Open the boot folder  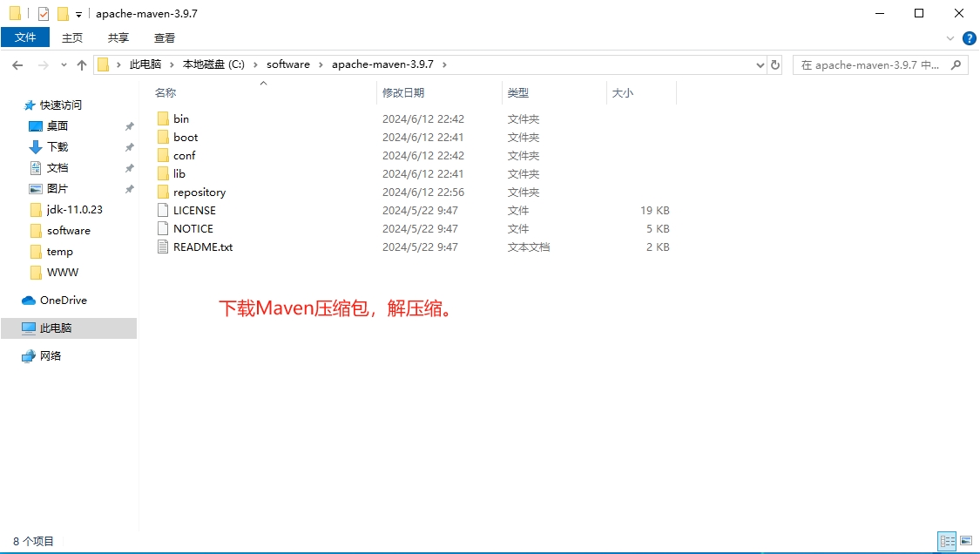click(x=185, y=137)
